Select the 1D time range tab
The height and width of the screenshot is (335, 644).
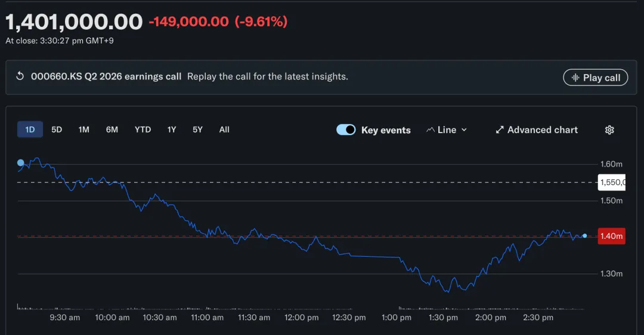click(30, 130)
